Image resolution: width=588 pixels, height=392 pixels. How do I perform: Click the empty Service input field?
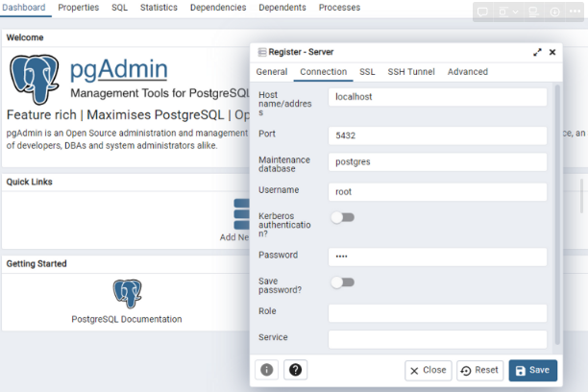pos(437,339)
